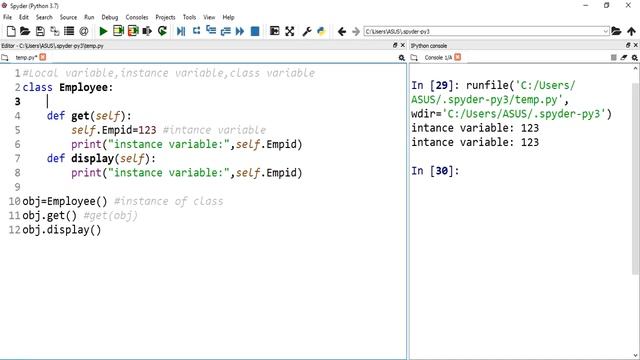Maximize the current pane
Screen dimensions: 640x360
coord(275,31)
